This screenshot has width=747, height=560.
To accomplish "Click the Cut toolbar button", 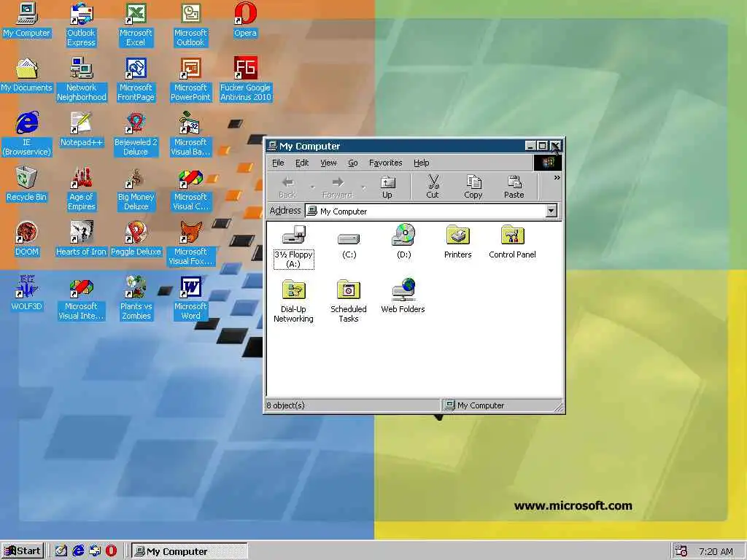I will 433,187.
